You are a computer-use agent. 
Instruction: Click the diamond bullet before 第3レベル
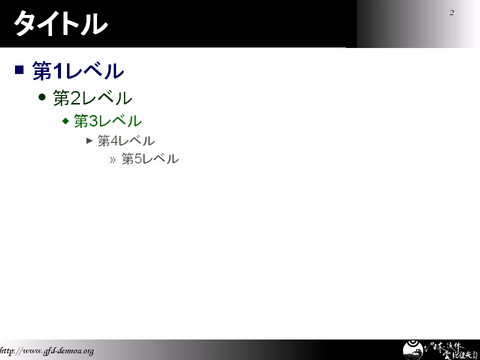pyautogui.click(x=66, y=121)
